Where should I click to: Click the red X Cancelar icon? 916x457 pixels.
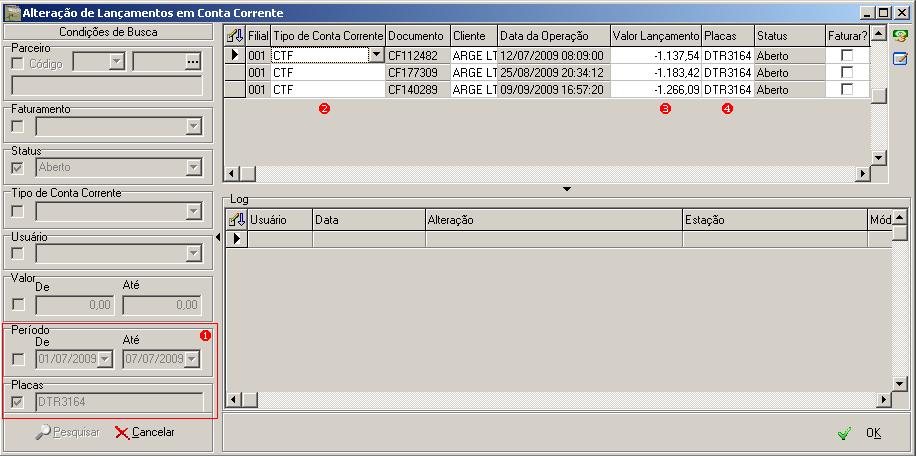tap(122, 432)
